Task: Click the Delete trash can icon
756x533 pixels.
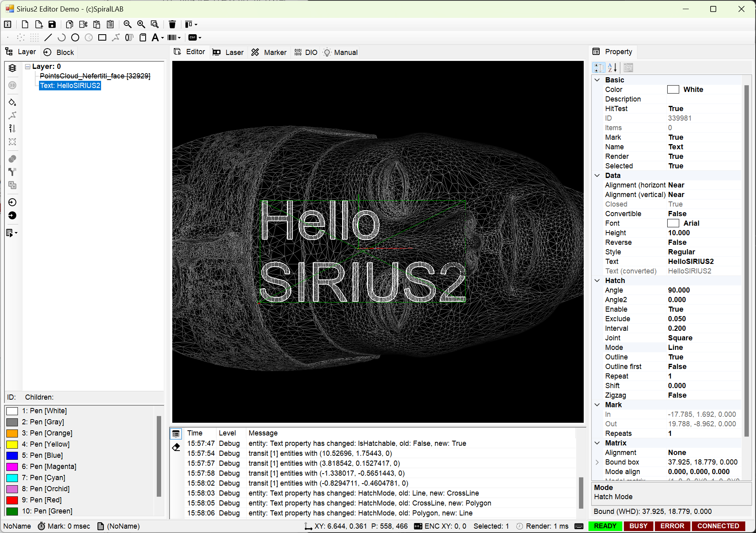Action: click(x=172, y=24)
